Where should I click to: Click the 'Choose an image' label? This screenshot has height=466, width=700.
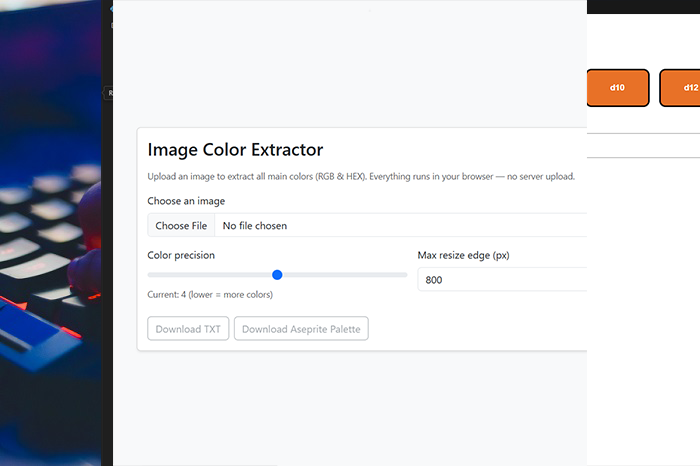pyautogui.click(x=186, y=201)
